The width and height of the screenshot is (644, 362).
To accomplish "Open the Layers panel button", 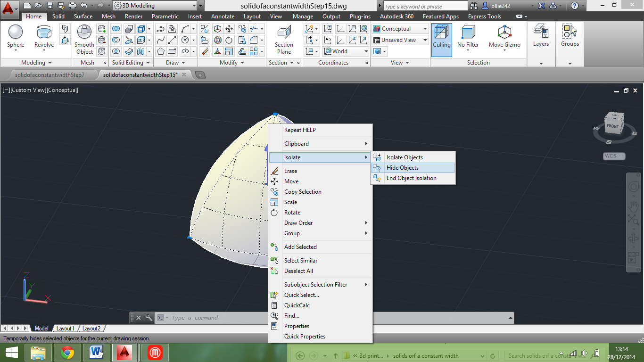I will pyautogui.click(x=541, y=36).
